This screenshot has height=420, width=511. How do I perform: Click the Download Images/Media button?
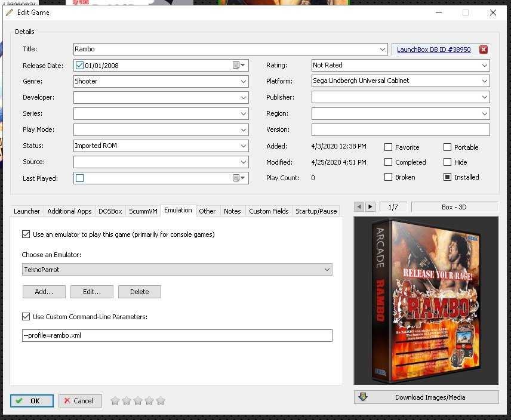click(426, 397)
